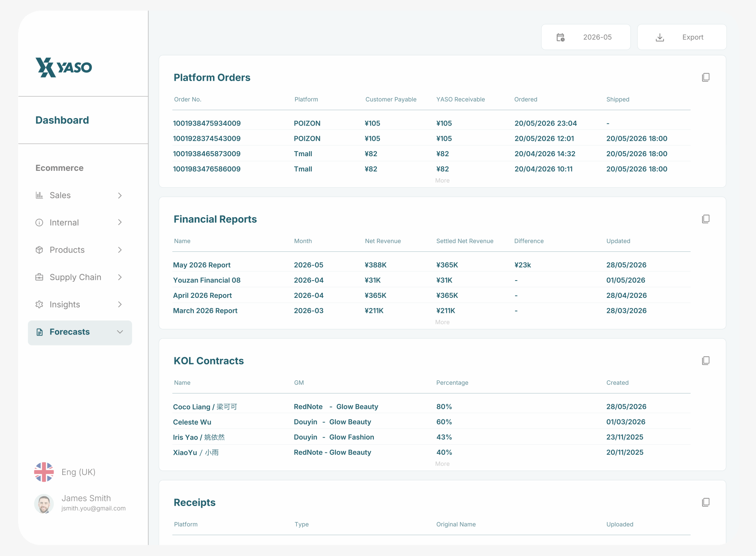Screen dimensions: 756x556
Task: Open the Dashboard page
Action: (x=62, y=120)
